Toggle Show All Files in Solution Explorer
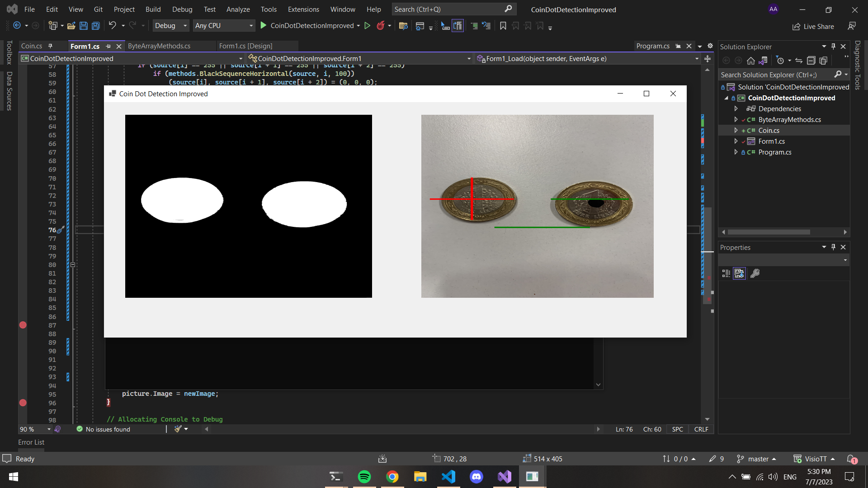Viewport: 868px width, 488px height. 823,61
